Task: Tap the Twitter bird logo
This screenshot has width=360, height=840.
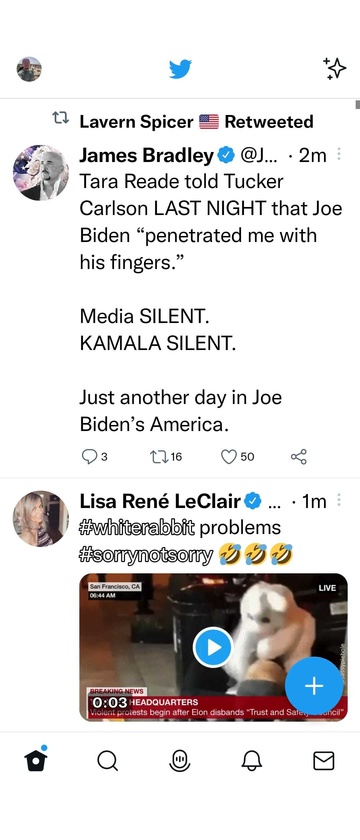Action: pyautogui.click(x=180, y=69)
